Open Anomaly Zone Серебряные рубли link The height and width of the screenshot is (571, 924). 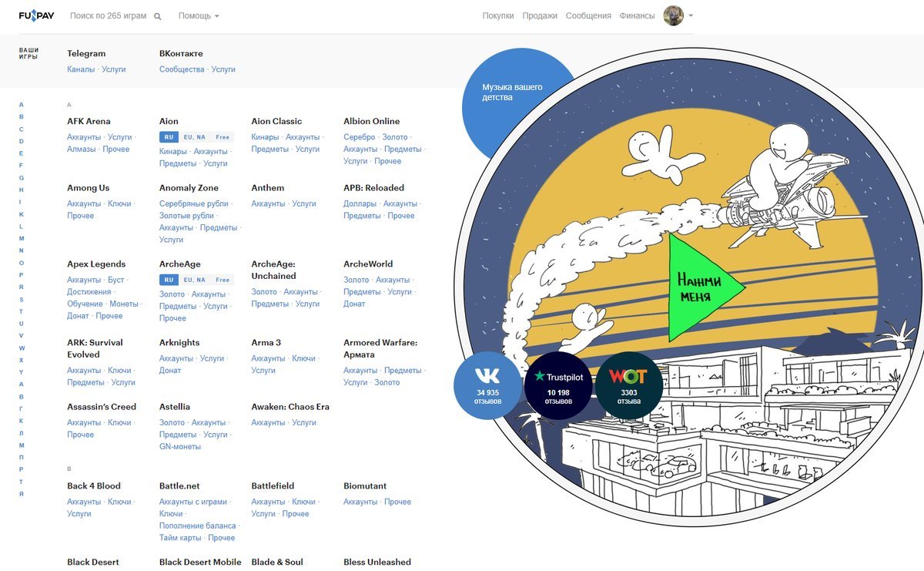pyautogui.click(x=194, y=203)
